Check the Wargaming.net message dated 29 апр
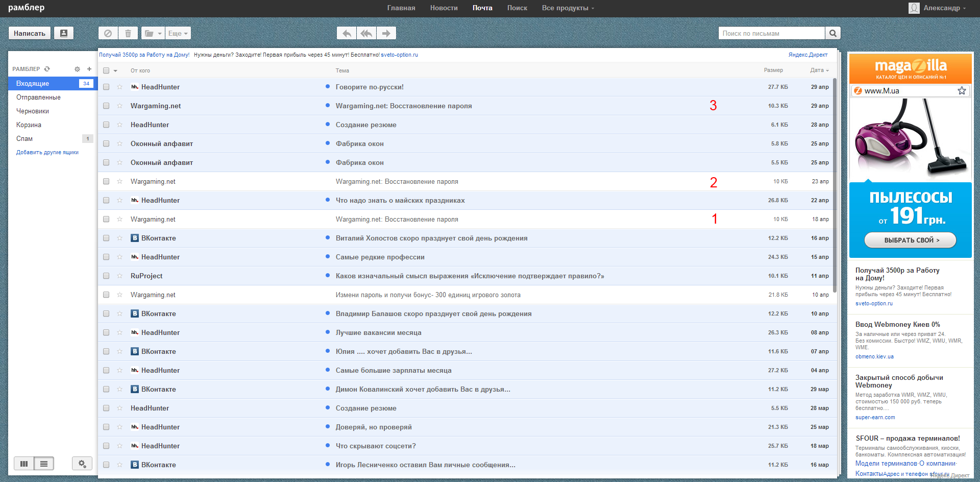 pos(106,106)
